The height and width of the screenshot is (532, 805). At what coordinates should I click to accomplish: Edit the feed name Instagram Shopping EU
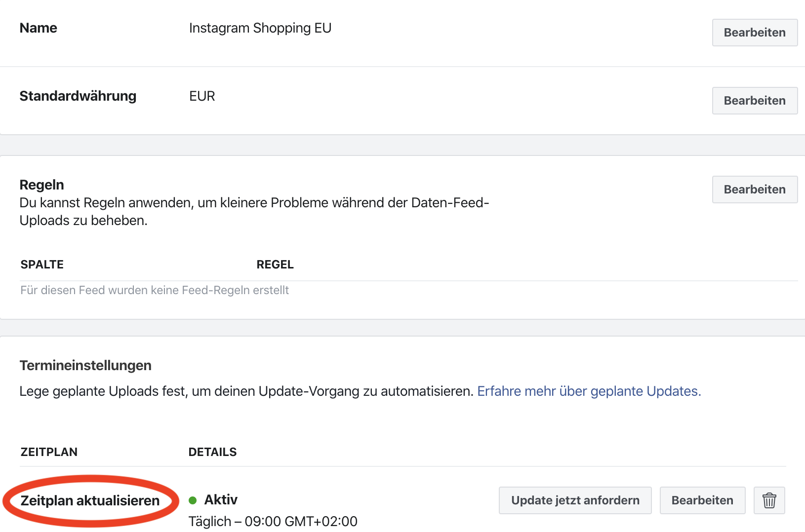coord(754,33)
